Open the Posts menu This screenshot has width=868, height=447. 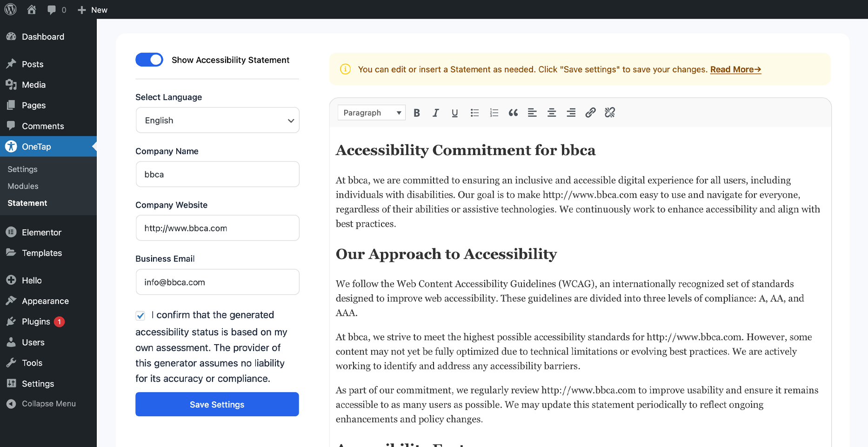coord(48,64)
